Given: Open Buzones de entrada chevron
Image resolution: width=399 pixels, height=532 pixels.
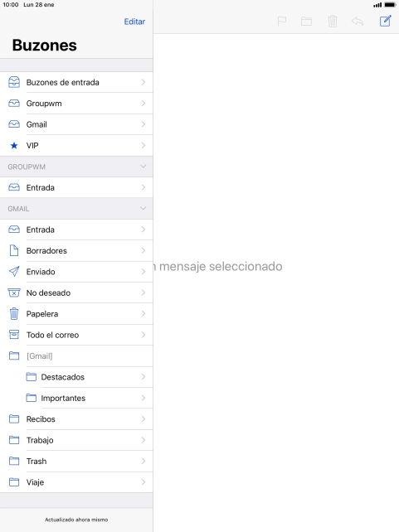Looking at the screenshot, I should pos(144,82).
